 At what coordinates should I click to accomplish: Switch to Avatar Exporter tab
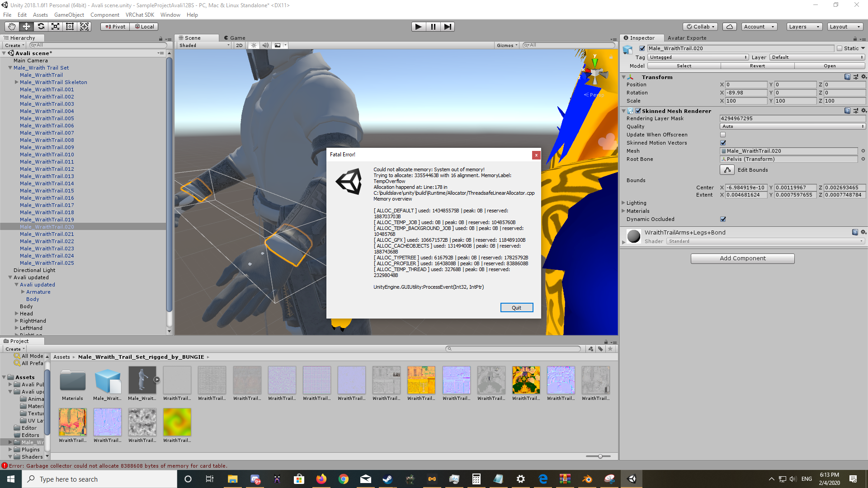687,38
